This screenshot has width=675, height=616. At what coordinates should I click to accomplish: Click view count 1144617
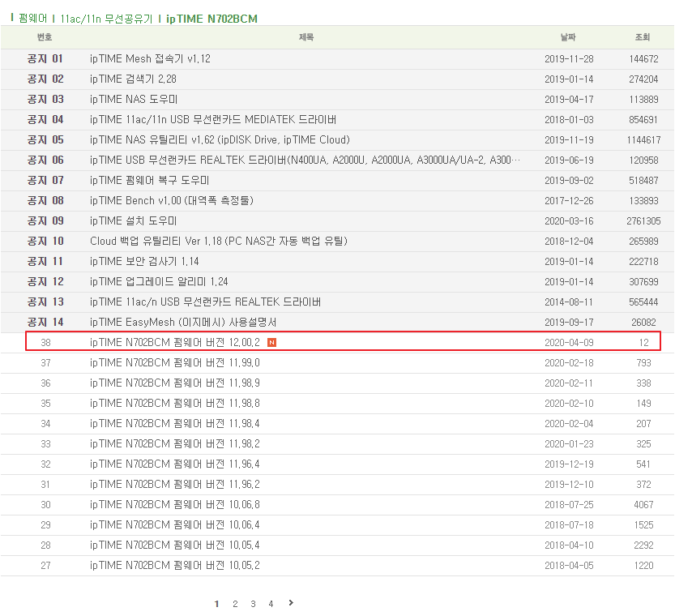click(643, 140)
